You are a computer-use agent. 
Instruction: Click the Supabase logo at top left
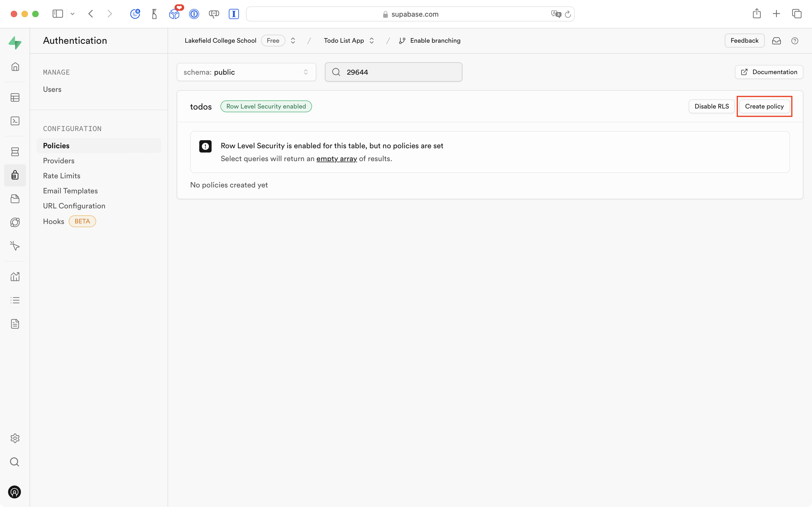15,43
